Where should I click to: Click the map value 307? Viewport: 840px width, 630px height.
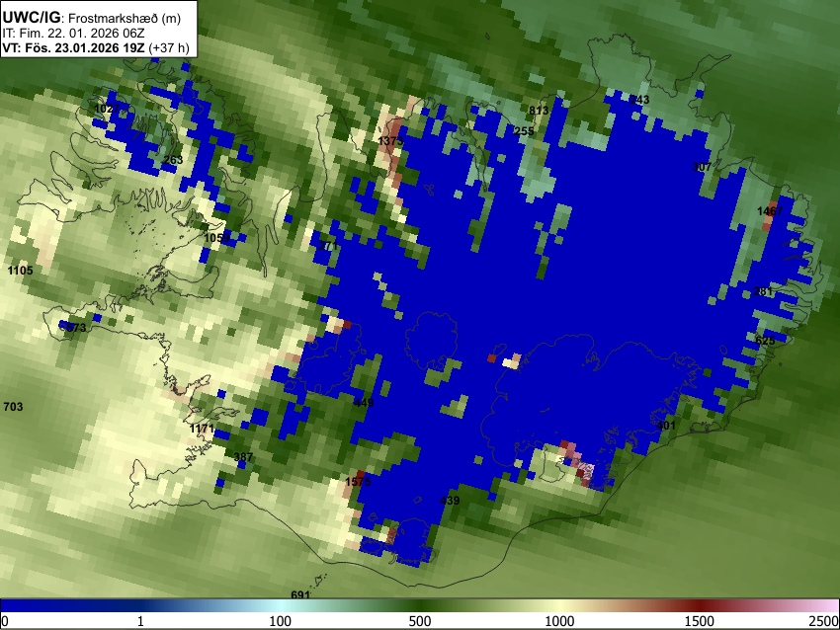702,167
